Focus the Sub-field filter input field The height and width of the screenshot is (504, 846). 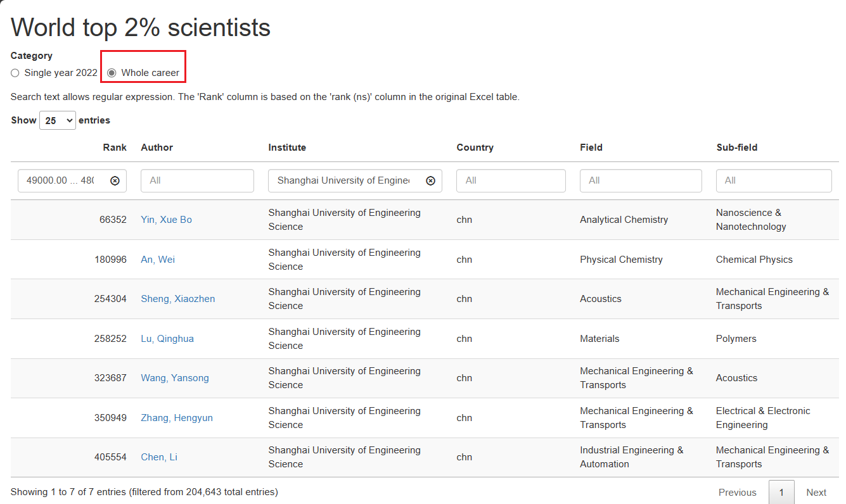pos(774,180)
